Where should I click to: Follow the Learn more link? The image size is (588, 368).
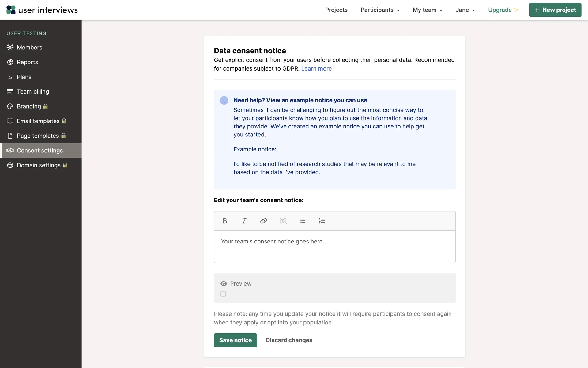pos(316,69)
